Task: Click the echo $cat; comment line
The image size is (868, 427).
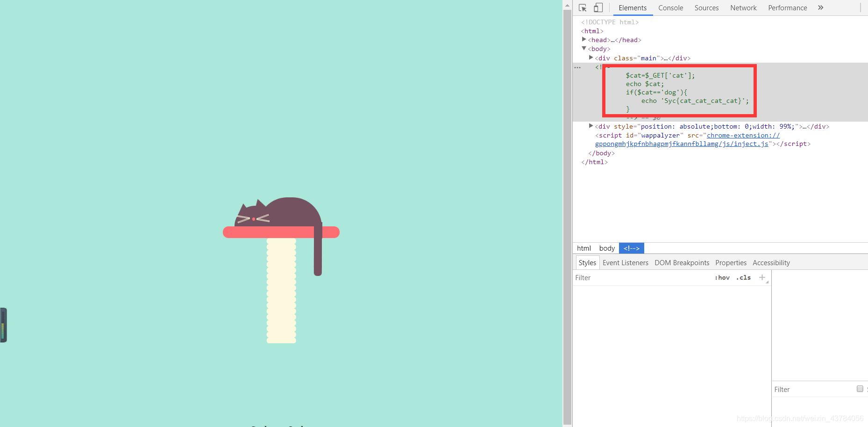Action: point(645,84)
